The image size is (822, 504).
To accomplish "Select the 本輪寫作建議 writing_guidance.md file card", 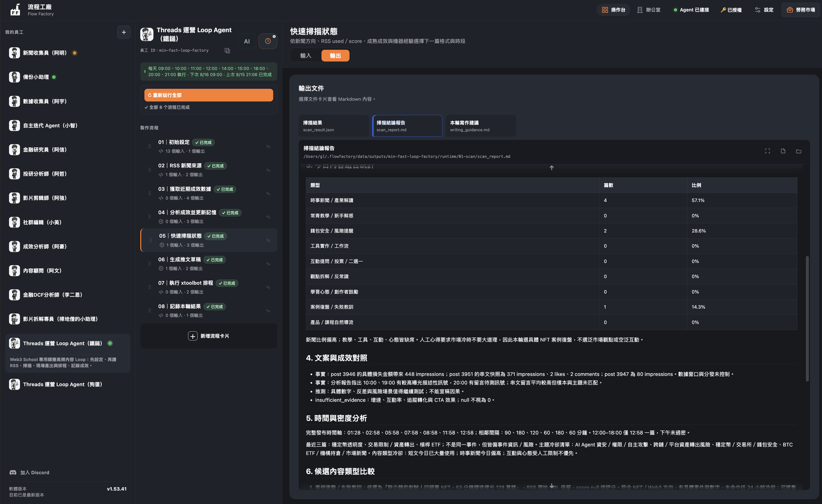I will click(481, 126).
